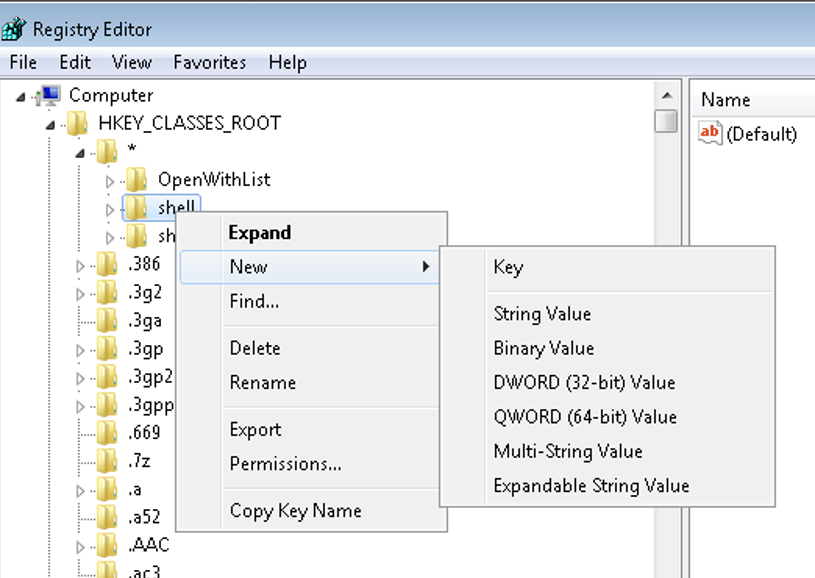
Task: Create a new QWORD (64-bit) Value
Action: tap(607, 417)
